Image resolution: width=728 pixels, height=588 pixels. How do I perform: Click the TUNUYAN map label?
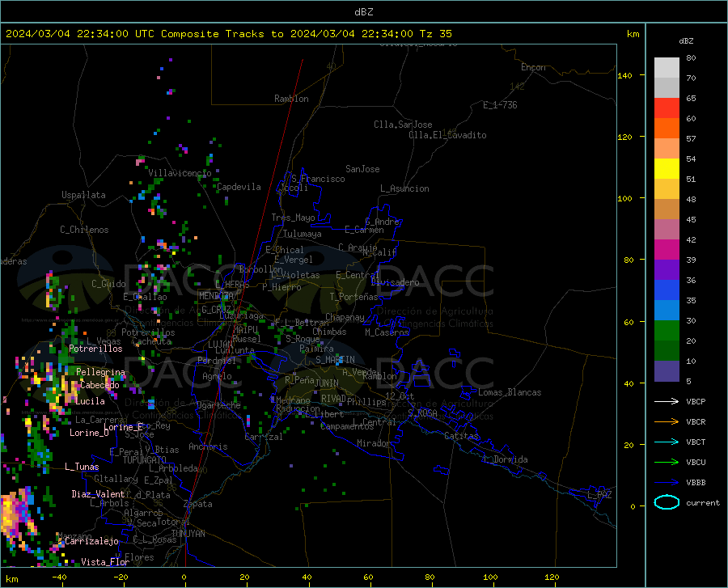tap(188, 534)
